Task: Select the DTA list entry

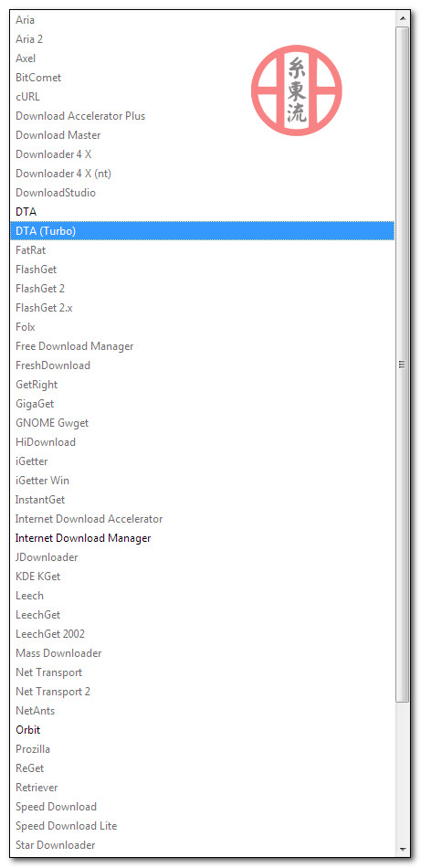Action: coord(203,211)
